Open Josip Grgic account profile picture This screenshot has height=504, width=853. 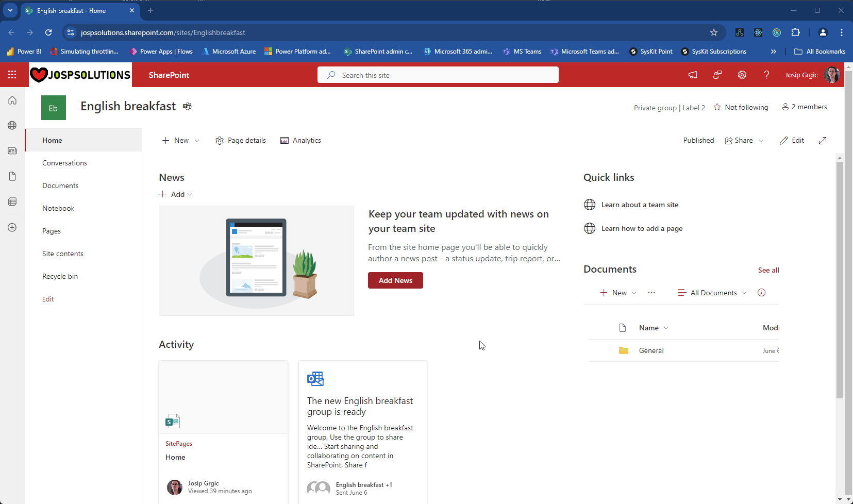831,75
